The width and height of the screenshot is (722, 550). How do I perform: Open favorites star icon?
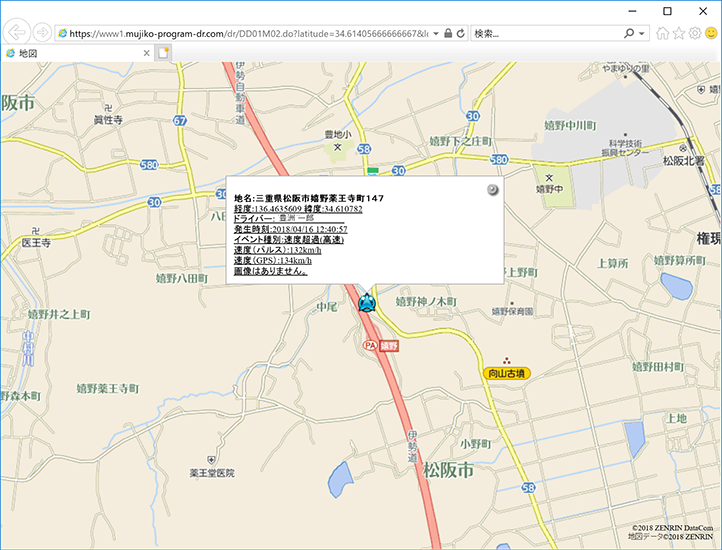click(x=678, y=33)
